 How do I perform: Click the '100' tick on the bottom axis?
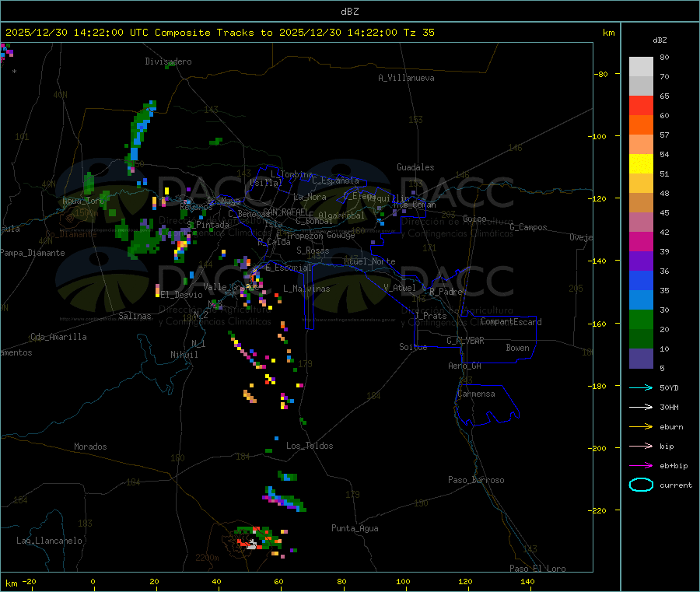pos(403,582)
